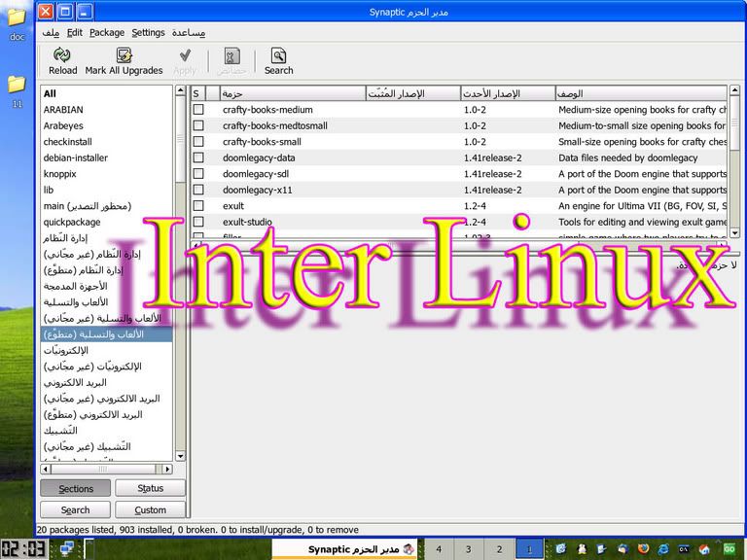Viewport: 747px width, 560px height.
Task: Click the bottom-left Search filter button
Action: click(x=76, y=510)
